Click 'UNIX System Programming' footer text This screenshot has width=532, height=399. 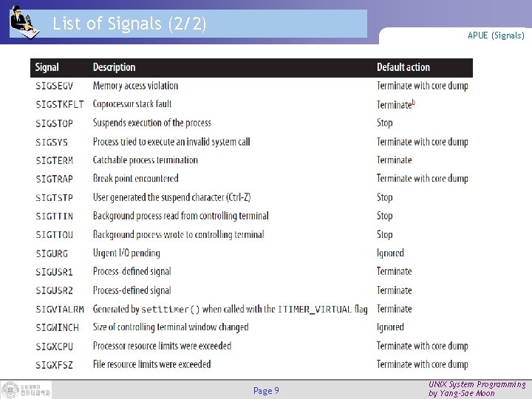pos(477,384)
